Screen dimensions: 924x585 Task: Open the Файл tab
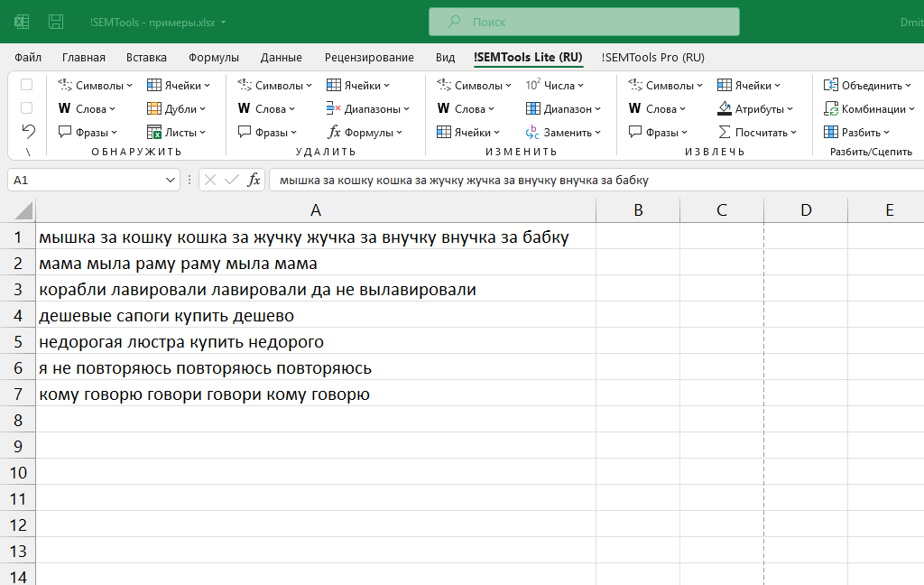click(x=28, y=57)
